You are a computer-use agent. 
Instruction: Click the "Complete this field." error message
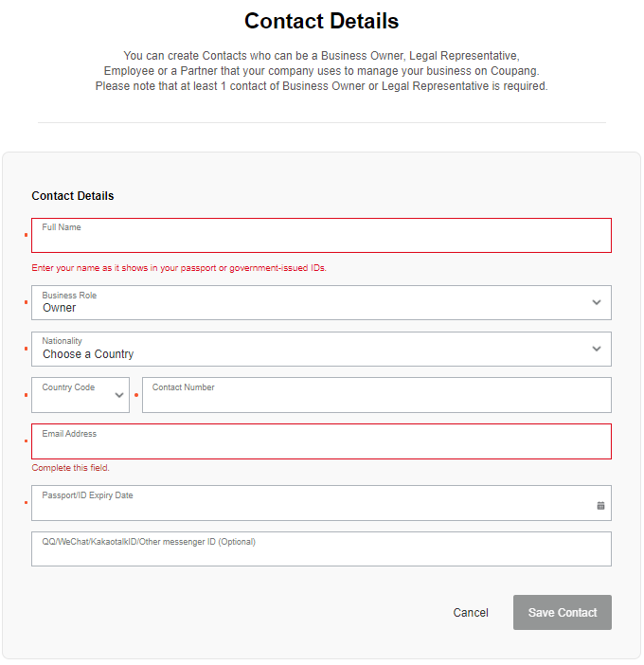pos(71,468)
